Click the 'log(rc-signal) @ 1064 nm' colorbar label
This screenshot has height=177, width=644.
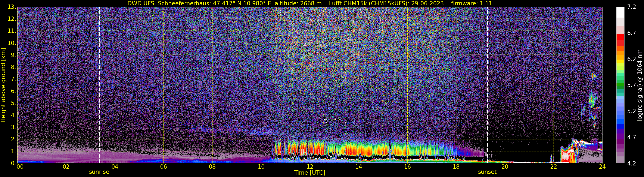coord(639,85)
